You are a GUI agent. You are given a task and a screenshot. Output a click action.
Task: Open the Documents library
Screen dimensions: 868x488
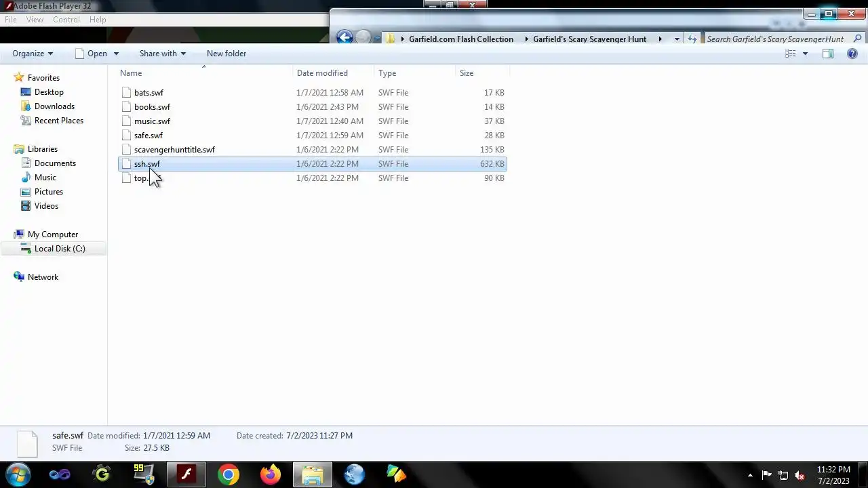pyautogui.click(x=55, y=163)
